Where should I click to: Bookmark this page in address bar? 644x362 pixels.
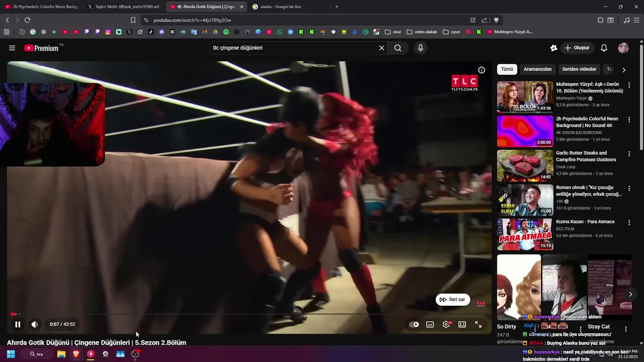click(x=133, y=20)
